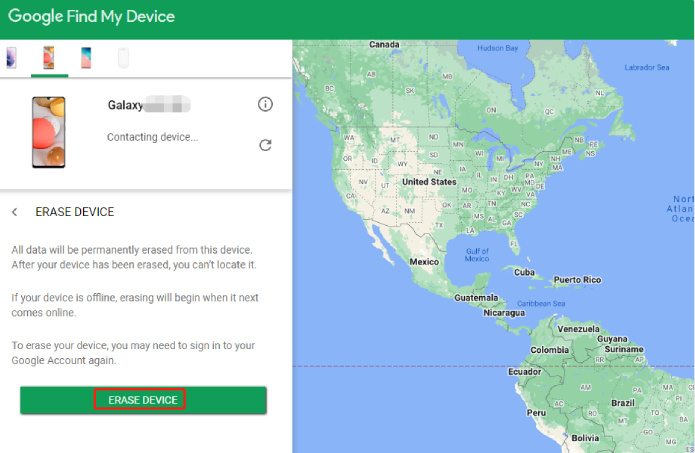
Task: Select Canada label on the map
Action: coord(384,45)
